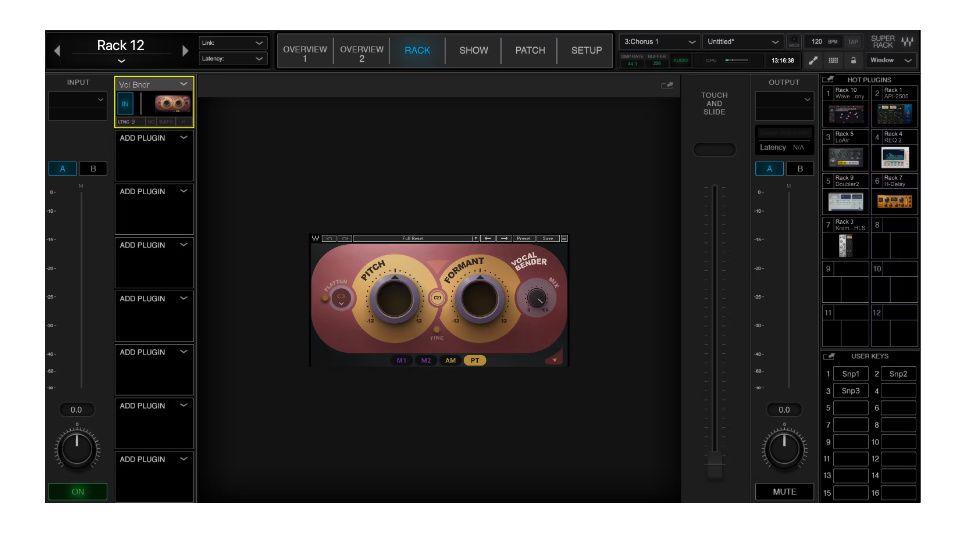Open Hot Plugin 2 Rack 1 API thumbnail
The width and height of the screenshot is (967, 533).
click(x=894, y=114)
